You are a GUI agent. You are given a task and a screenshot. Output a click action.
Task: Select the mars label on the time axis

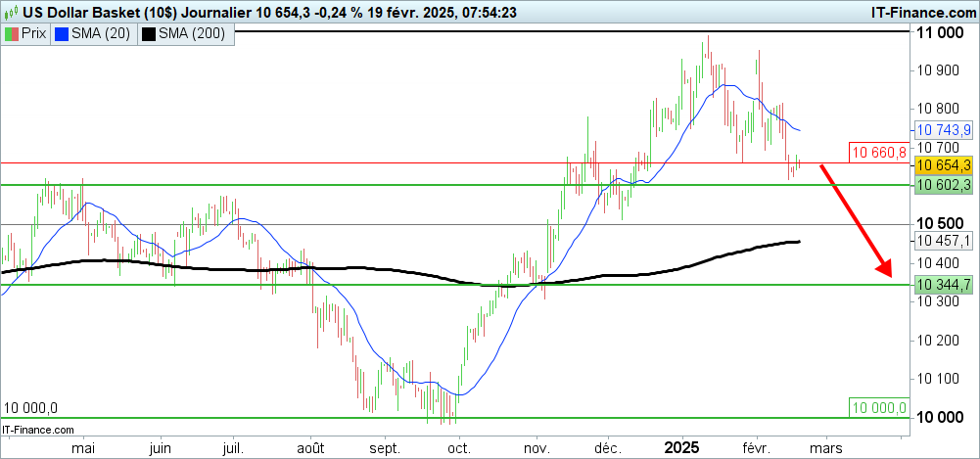click(825, 448)
